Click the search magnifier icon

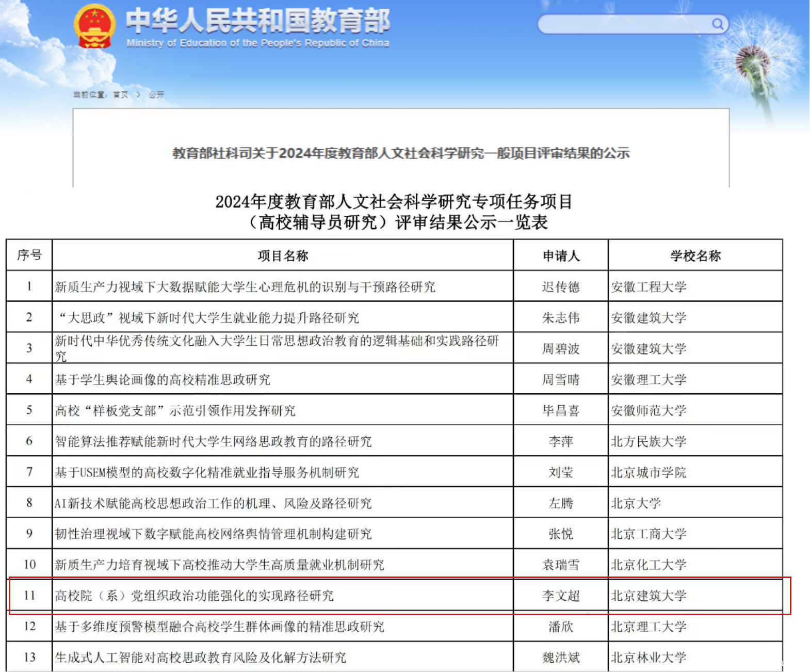coord(717,24)
